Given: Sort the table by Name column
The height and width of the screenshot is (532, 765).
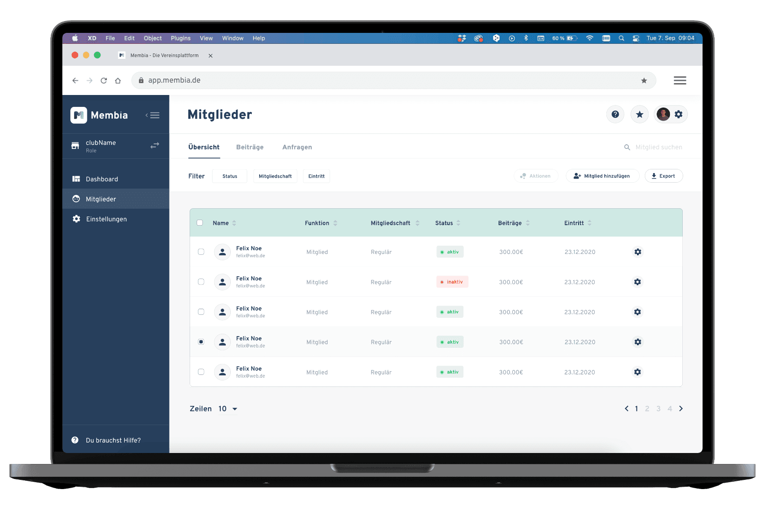Looking at the screenshot, I should tap(224, 223).
